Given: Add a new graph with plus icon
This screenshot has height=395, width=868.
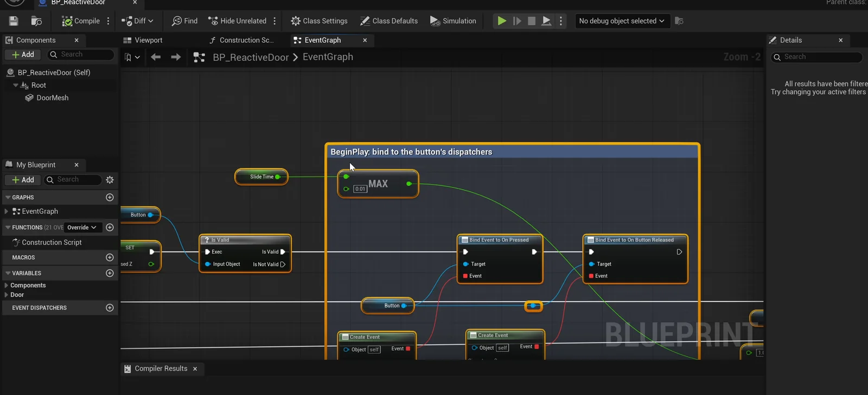Looking at the screenshot, I should pos(110,197).
